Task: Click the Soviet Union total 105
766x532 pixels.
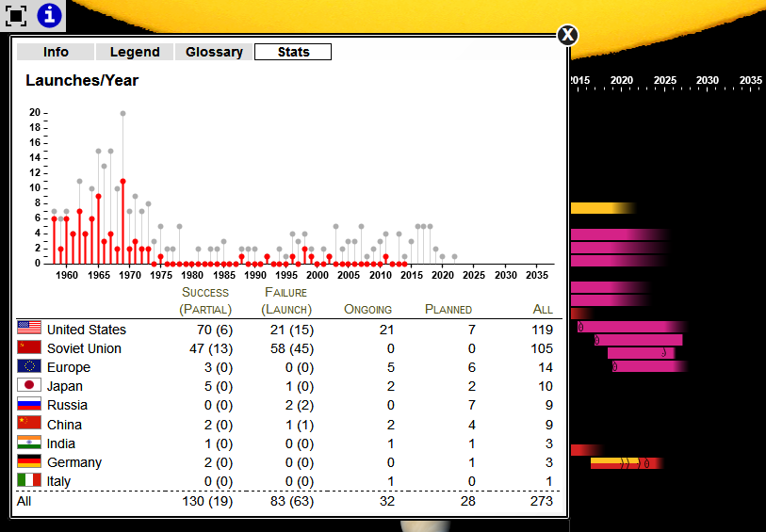Action: [542, 348]
